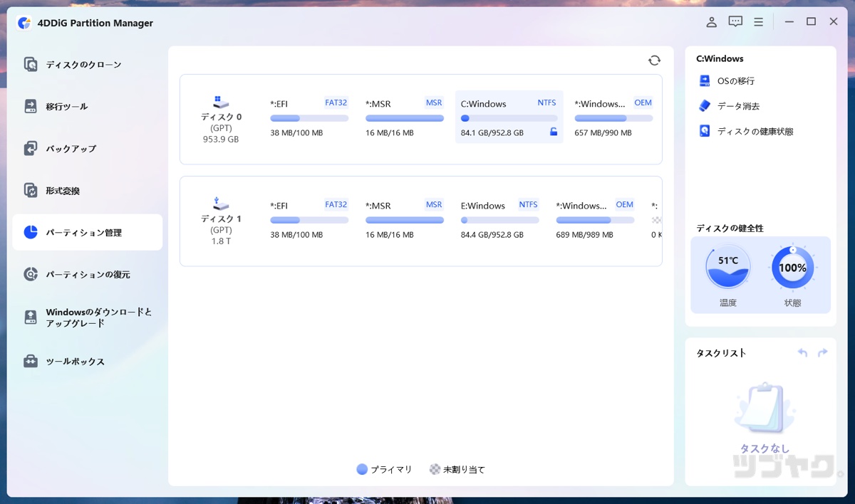Click the 100% 状態 health gauge
855x504 pixels.
(x=792, y=268)
